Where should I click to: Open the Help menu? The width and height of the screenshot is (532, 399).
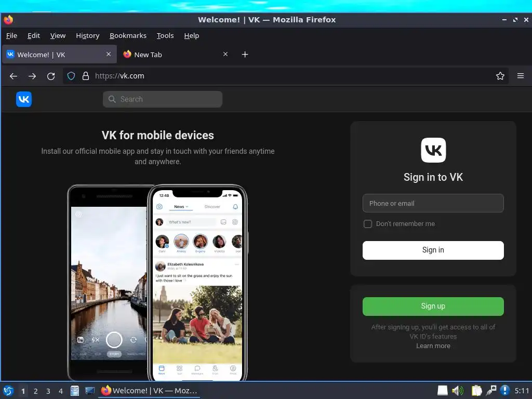click(x=191, y=36)
